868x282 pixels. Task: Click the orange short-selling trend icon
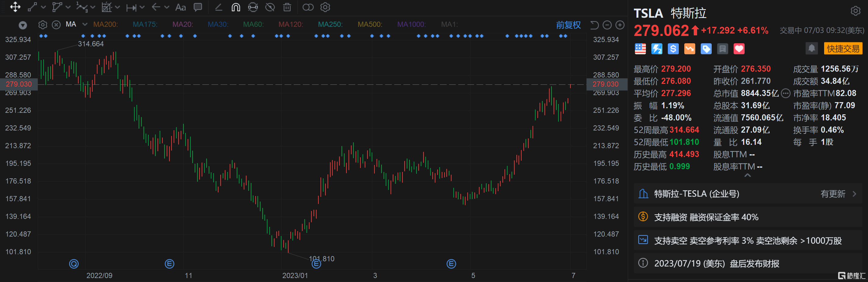(690, 49)
